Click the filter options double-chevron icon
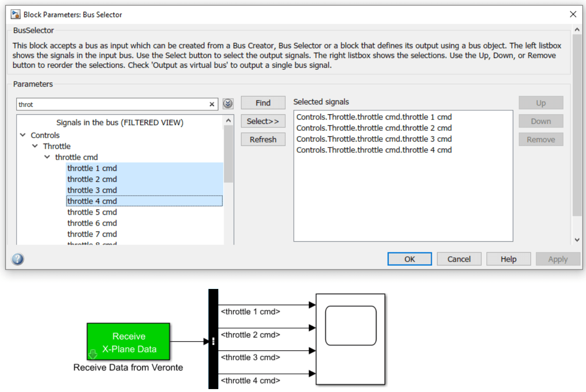 tap(228, 104)
